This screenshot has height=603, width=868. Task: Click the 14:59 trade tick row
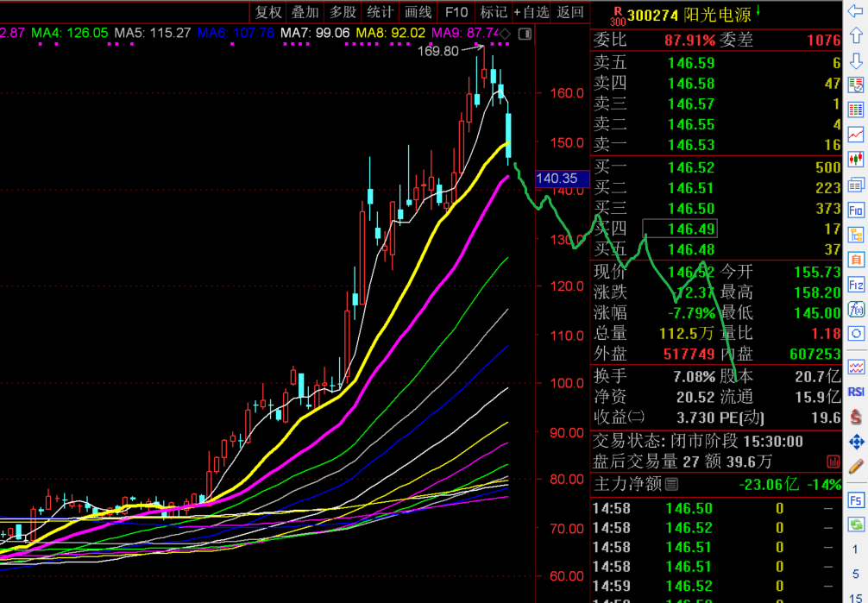pos(716,586)
